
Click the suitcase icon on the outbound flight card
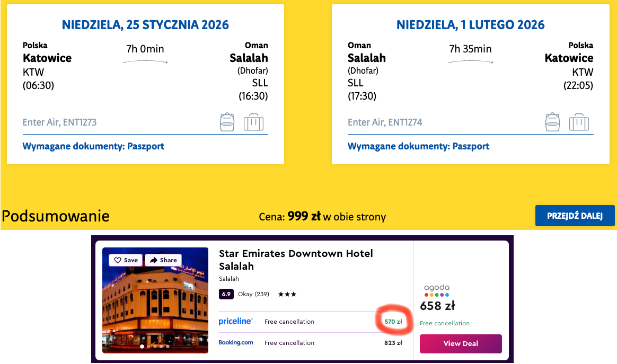(253, 122)
